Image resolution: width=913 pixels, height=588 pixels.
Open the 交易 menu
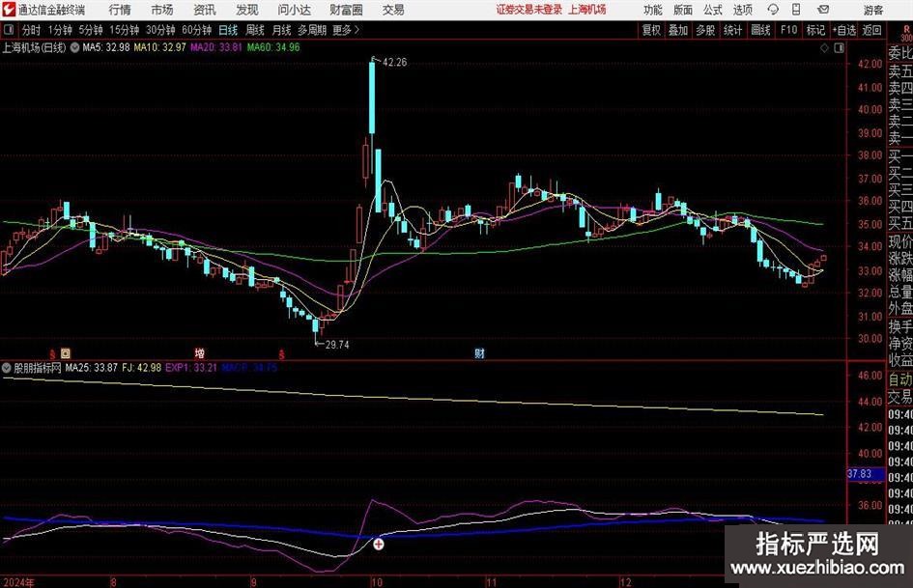coord(393,10)
